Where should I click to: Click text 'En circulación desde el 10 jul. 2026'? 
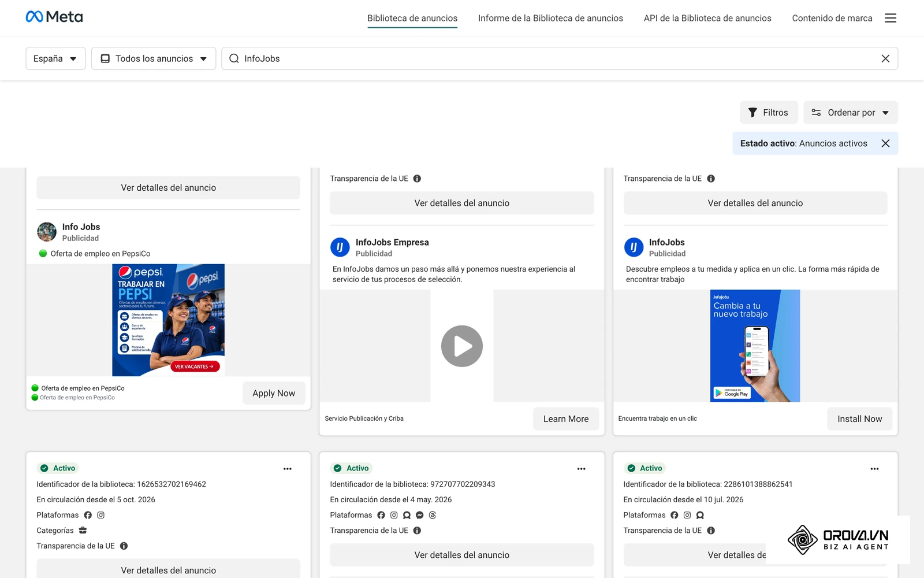(x=683, y=499)
